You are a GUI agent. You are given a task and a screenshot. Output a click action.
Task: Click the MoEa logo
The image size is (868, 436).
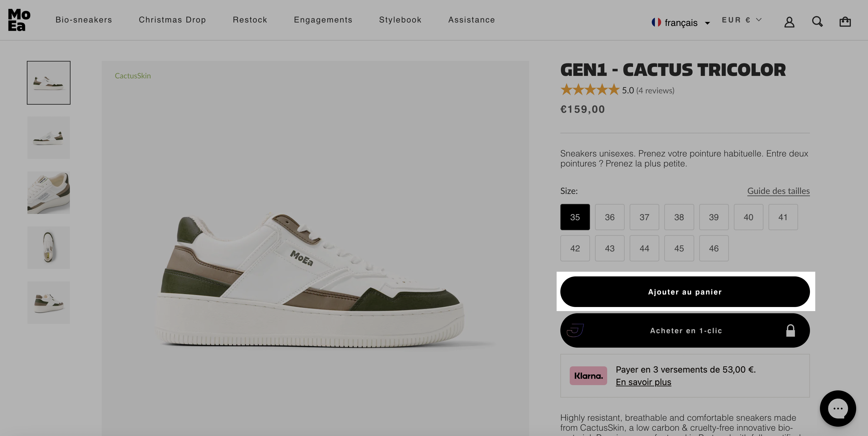click(19, 20)
